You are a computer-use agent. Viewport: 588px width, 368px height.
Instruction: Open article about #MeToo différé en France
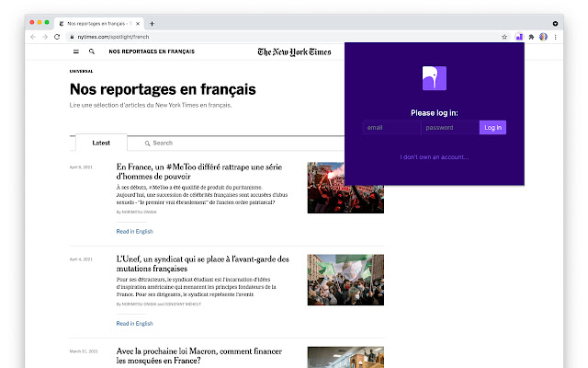click(x=199, y=172)
